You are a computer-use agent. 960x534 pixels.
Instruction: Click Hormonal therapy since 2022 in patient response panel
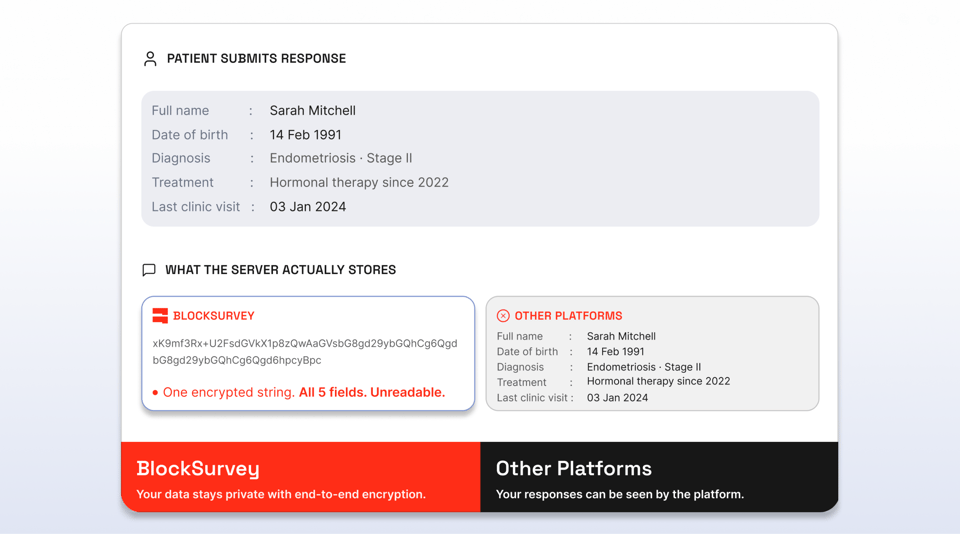click(x=359, y=182)
